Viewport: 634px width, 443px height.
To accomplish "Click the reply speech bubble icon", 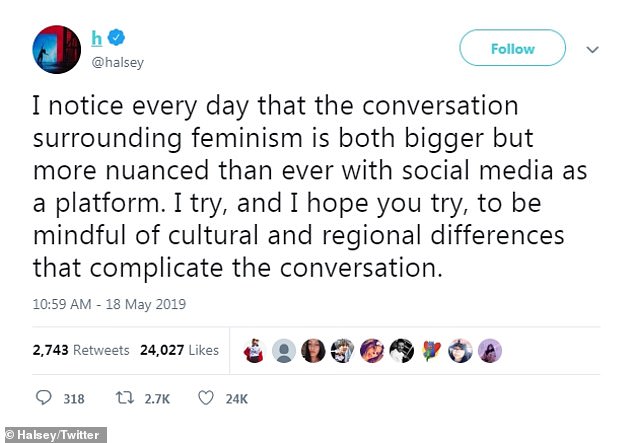I will coord(44,397).
